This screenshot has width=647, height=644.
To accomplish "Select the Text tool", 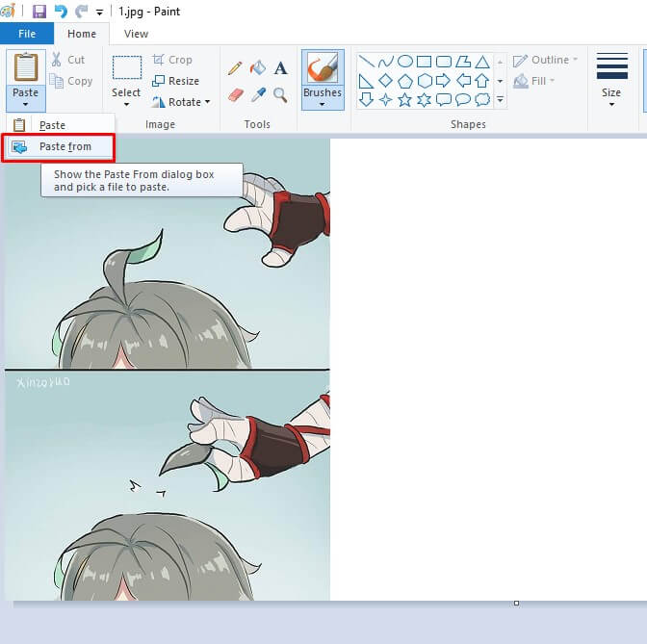I will 280,67.
